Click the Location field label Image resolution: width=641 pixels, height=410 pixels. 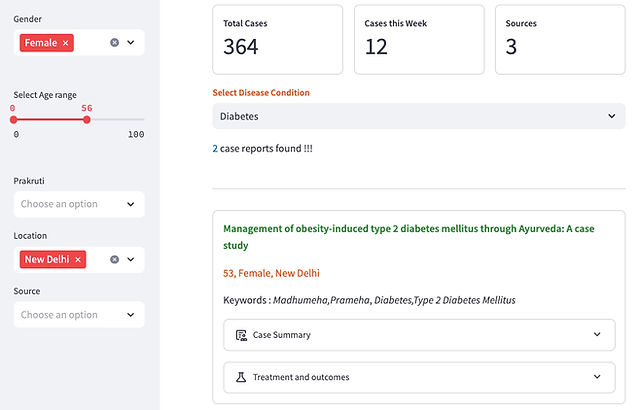pyautogui.click(x=30, y=236)
